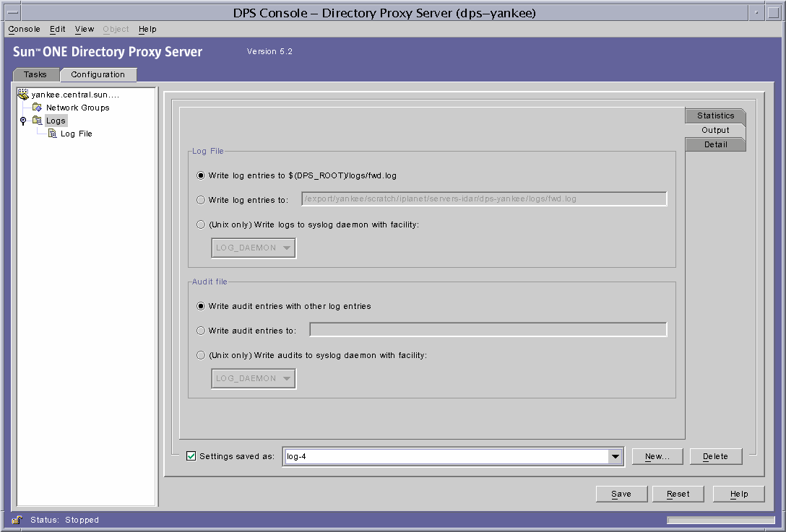The image size is (786, 532).
Task: Click the Reset button
Action: click(678, 494)
